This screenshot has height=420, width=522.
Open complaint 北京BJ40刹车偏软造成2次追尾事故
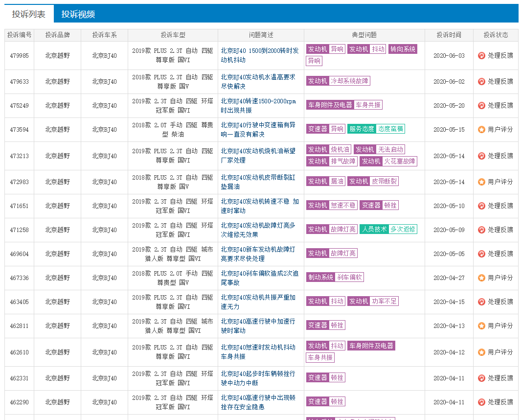coord(260,278)
